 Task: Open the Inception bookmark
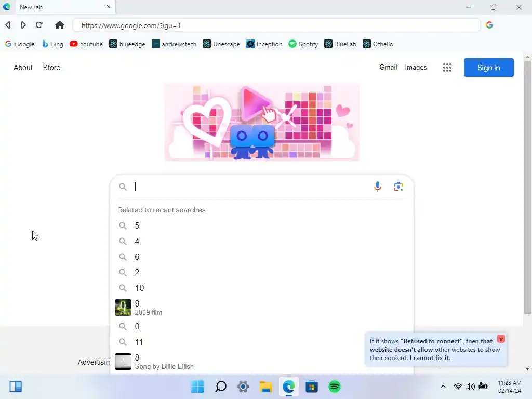point(264,44)
